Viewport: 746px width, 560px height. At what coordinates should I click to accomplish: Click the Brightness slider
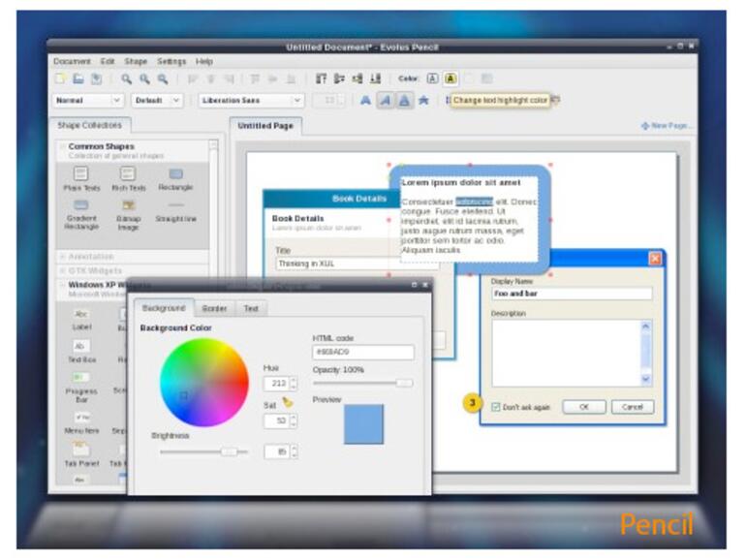tap(204, 451)
